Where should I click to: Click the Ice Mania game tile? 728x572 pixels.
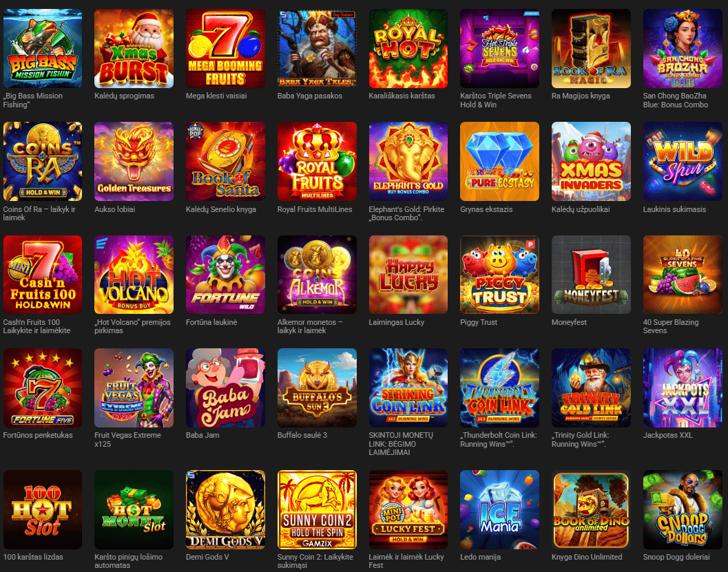click(499, 509)
